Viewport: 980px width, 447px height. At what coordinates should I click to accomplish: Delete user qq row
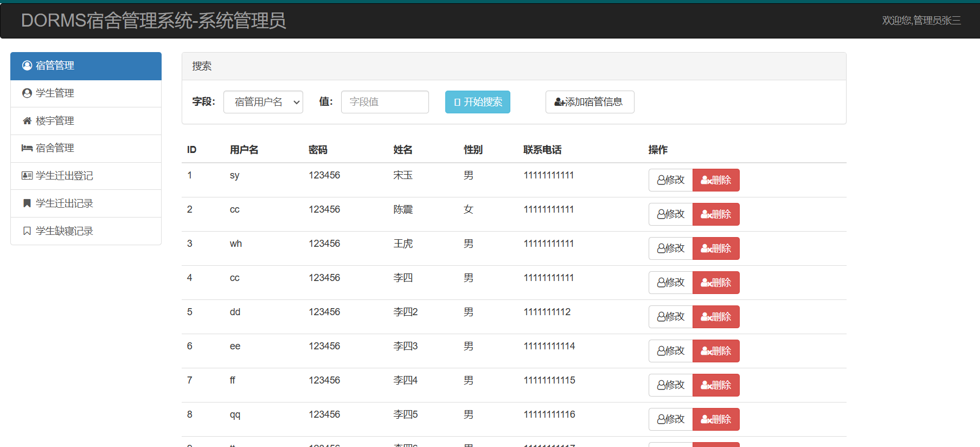point(716,419)
